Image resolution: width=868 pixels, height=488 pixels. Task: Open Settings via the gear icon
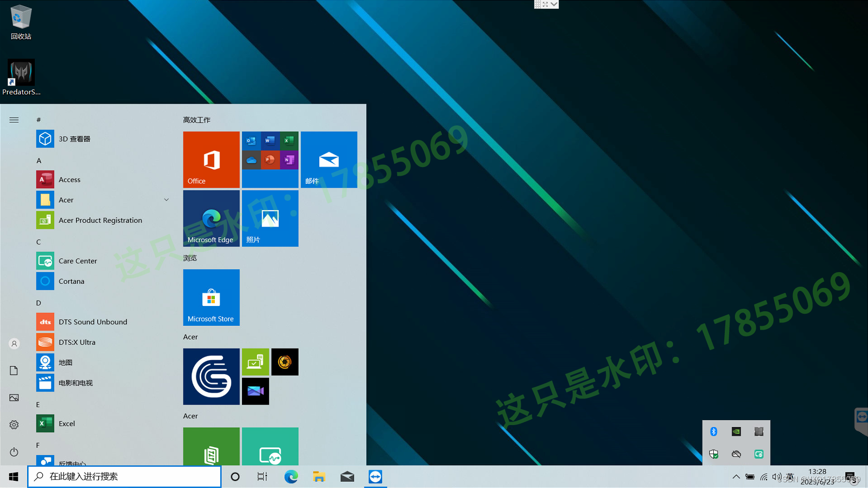pyautogui.click(x=14, y=425)
